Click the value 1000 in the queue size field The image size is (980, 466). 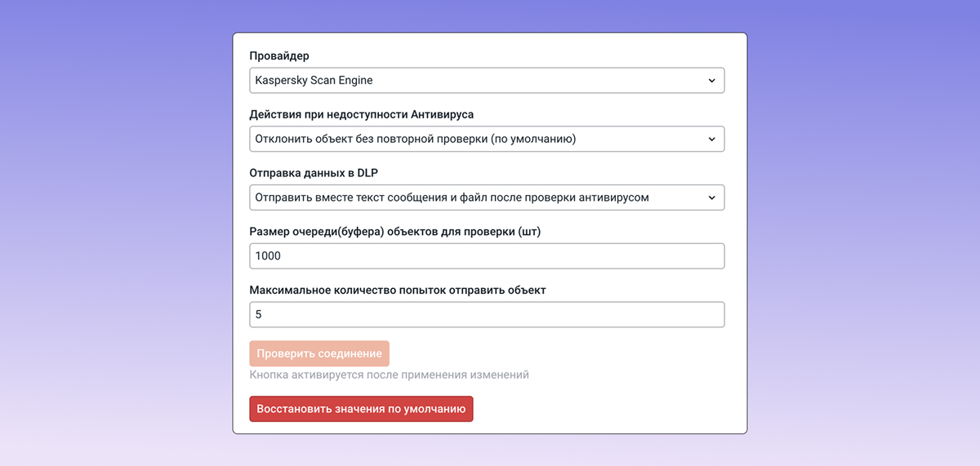click(268, 256)
